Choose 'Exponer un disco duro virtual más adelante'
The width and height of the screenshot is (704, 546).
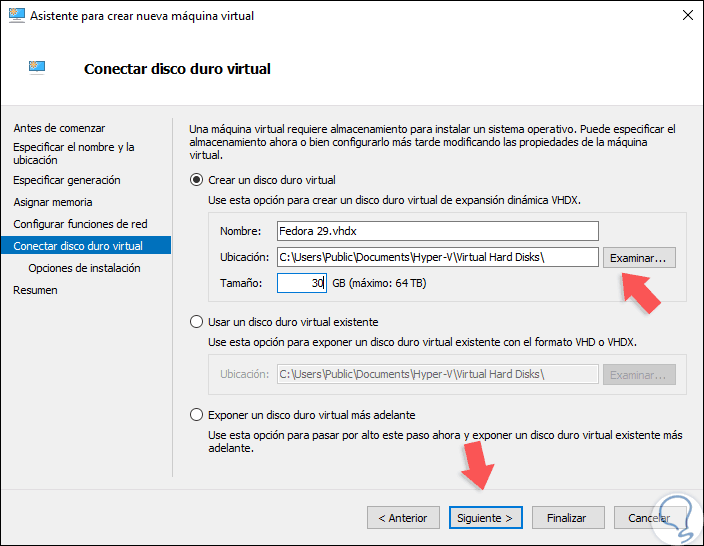[197, 414]
